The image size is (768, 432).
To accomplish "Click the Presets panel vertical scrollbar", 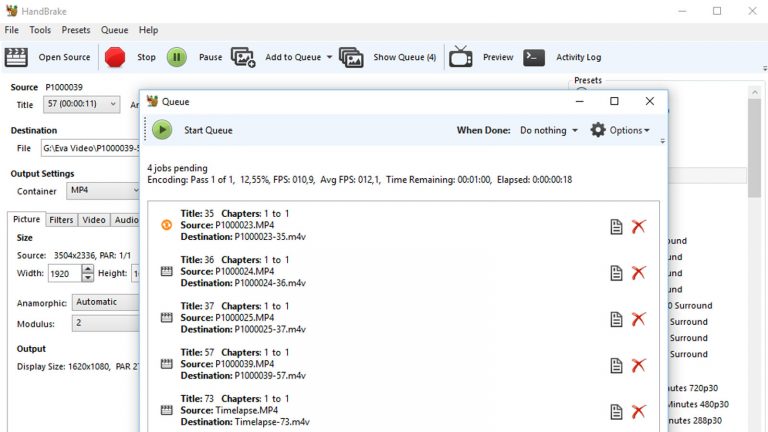I will 754,147.
